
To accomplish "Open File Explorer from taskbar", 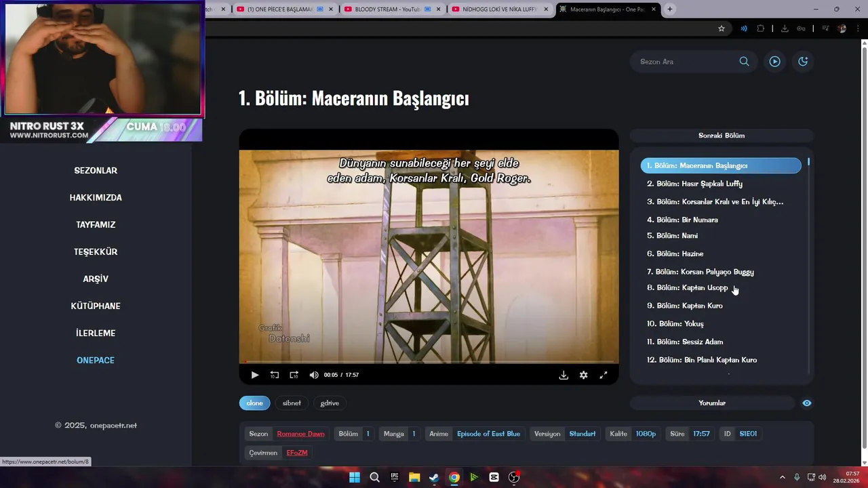I will pyautogui.click(x=414, y=477).
